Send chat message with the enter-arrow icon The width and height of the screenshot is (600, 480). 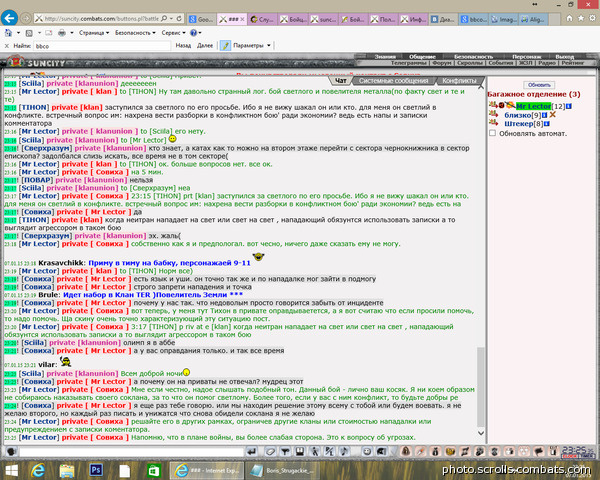click(251, 452)
